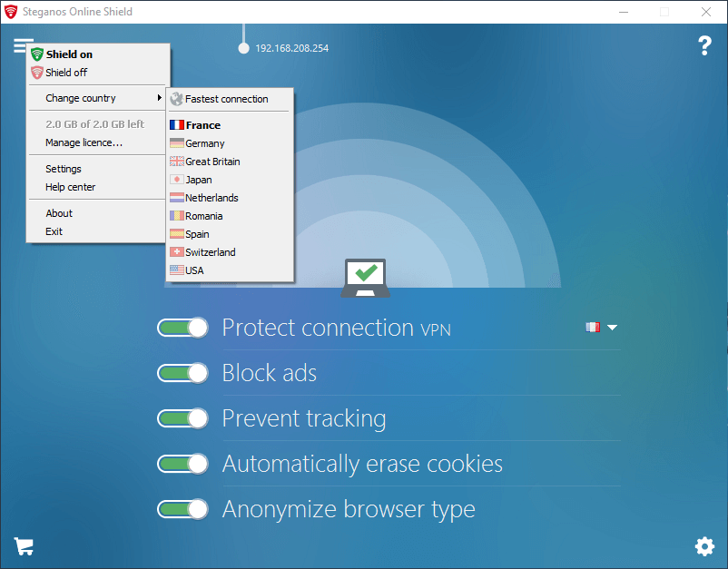Click Automatically erase cookies label

[362, 464]
